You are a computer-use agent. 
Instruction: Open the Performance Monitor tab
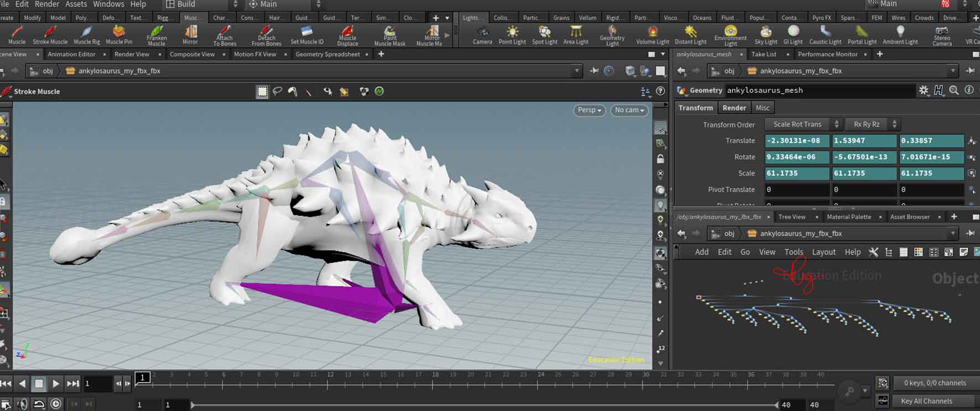tap(827, 54)
